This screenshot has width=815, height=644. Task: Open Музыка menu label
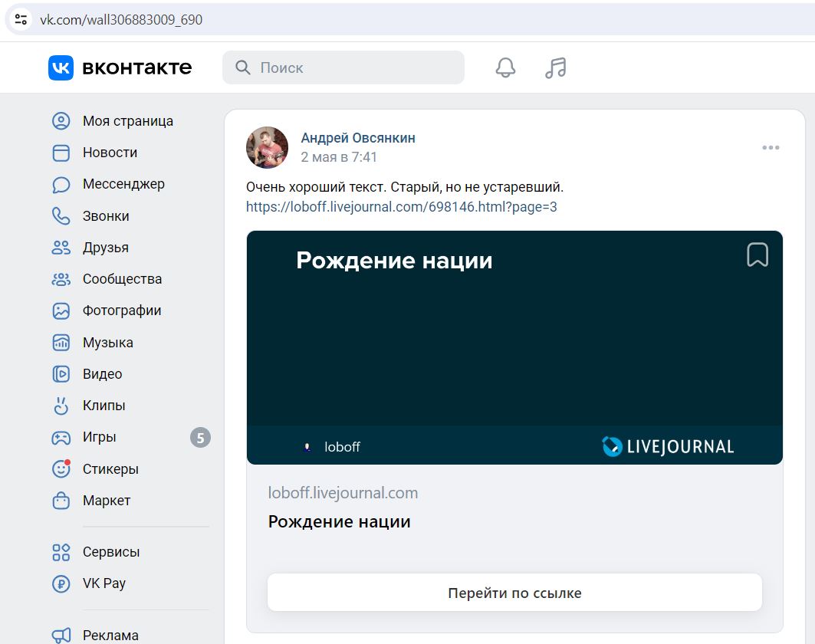coord(107,343)
